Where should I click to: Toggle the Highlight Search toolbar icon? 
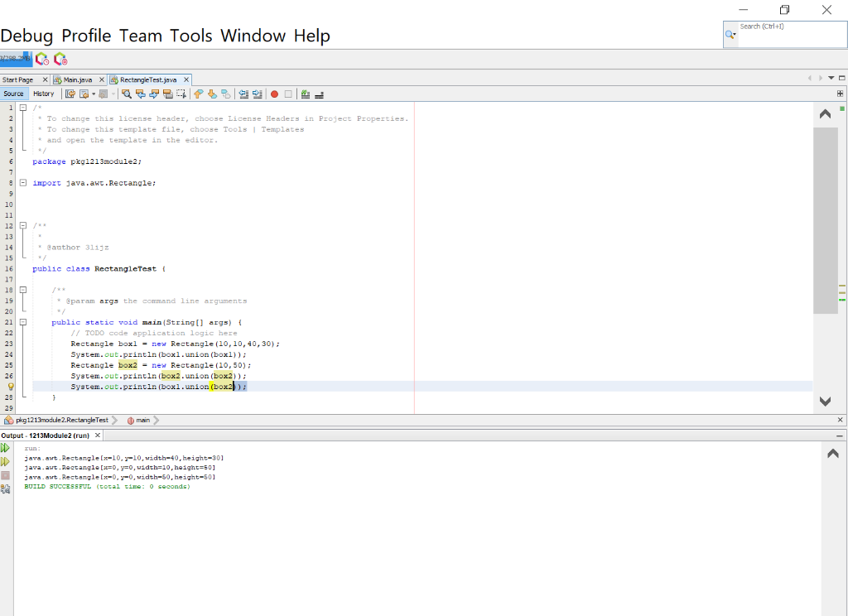click(166, 94)
